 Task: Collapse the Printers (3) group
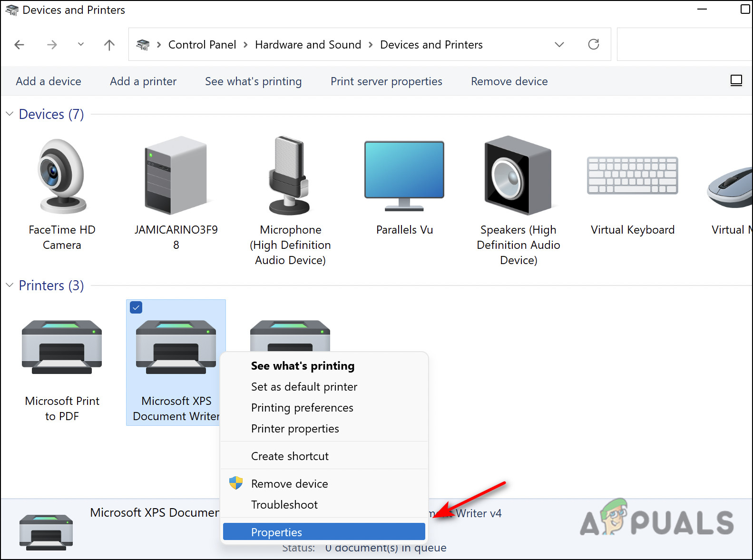pos(10,285)
